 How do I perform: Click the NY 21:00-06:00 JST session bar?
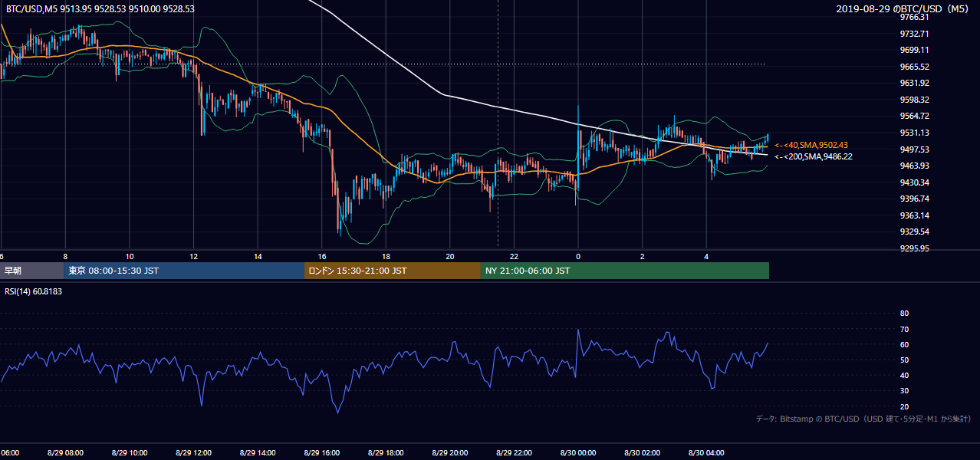pos(625,271)
